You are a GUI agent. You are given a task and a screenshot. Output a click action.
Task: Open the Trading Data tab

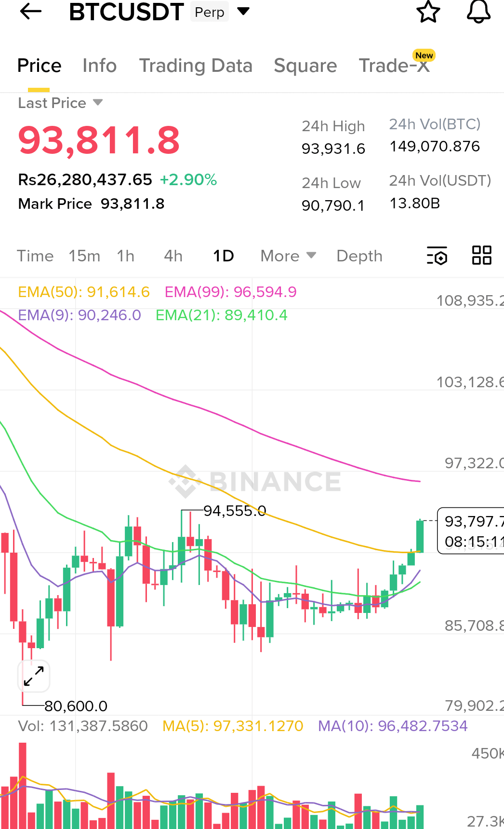coord(196,66)
